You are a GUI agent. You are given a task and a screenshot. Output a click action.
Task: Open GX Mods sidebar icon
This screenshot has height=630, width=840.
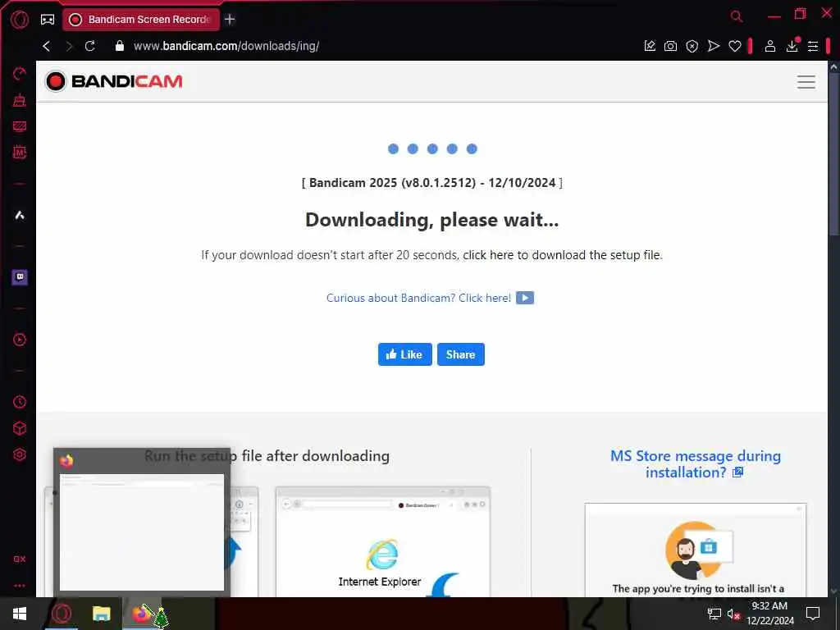20,152
